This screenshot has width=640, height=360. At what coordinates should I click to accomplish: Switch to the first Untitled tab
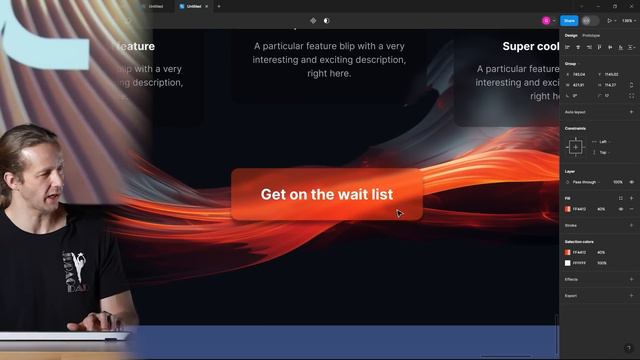coord(155,6)
